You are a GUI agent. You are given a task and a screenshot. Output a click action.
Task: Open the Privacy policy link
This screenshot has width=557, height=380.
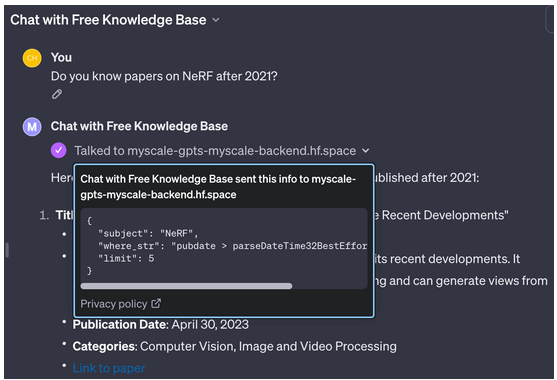(114, 304)
